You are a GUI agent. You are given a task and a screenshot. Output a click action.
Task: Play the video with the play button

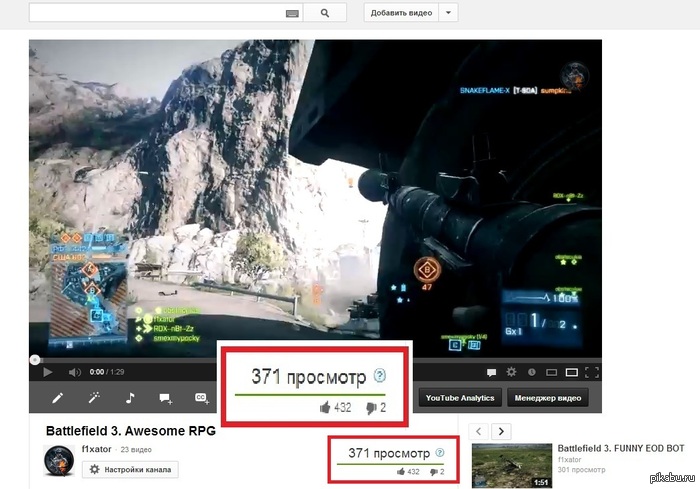tap(48, 372)
